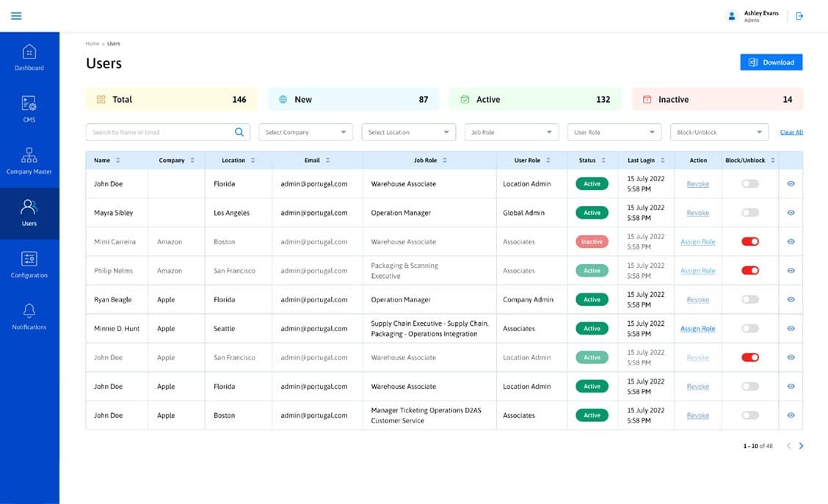
Task: Toggle Block switch for Mimi Carreira
Action: click(749, 241)
